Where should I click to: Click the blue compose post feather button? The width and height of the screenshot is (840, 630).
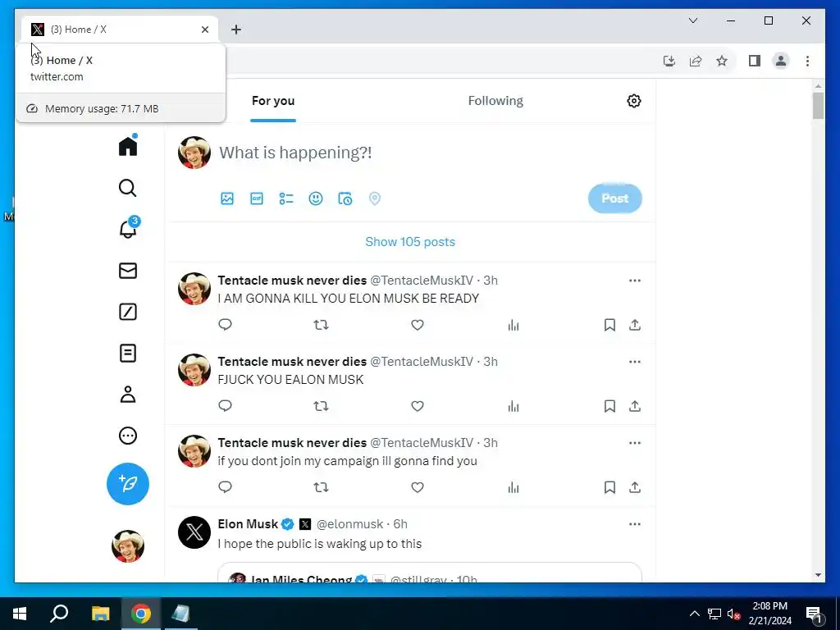point(127,484)
